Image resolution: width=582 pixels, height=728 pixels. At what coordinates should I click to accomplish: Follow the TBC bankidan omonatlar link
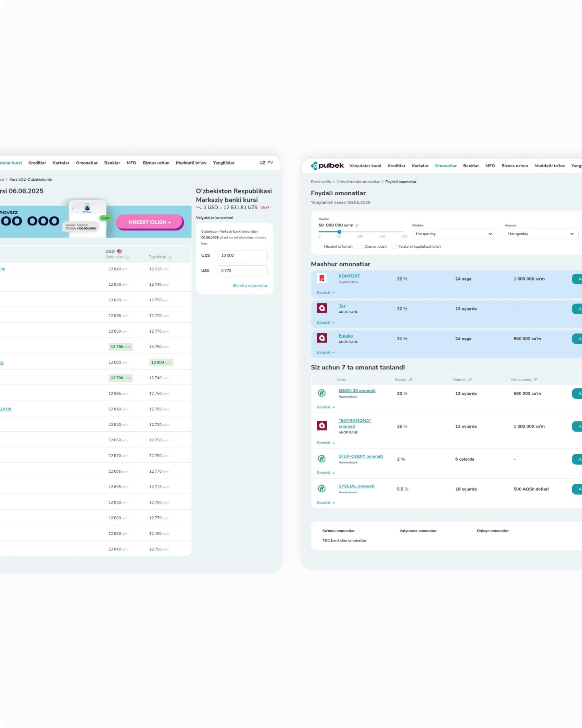pos(344,540)
